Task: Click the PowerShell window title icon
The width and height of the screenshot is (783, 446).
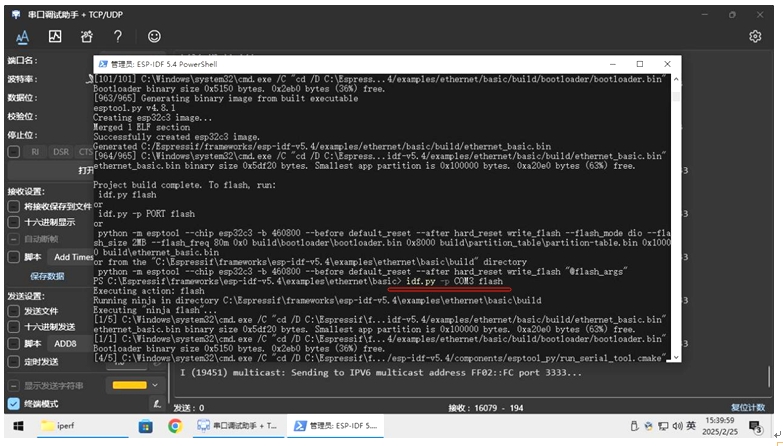Action: [x=103, y=64]
